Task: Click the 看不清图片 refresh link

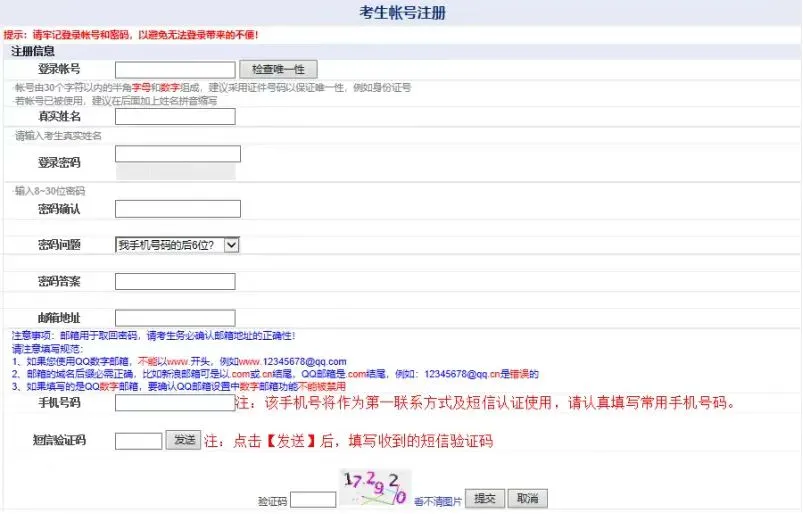Action: click(x=438, y=500)
